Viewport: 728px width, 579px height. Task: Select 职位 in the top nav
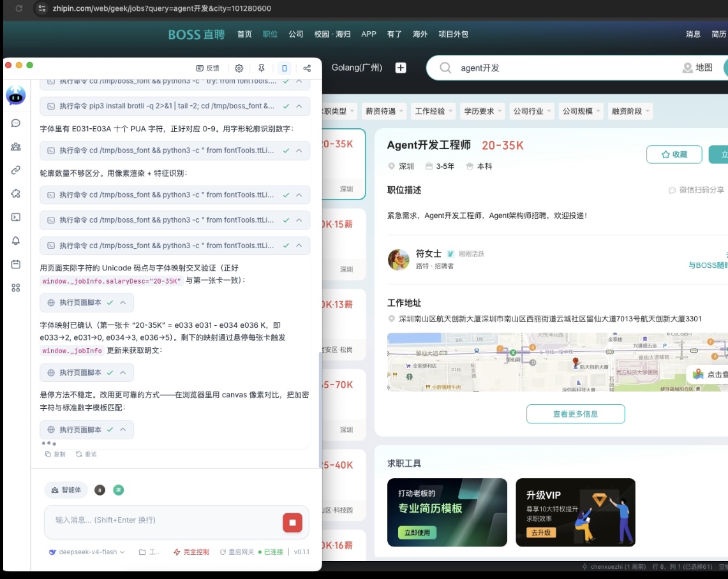[x=270, y=34]
